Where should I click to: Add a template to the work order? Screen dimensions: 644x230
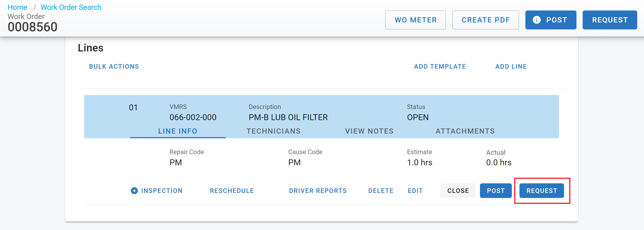440,66
